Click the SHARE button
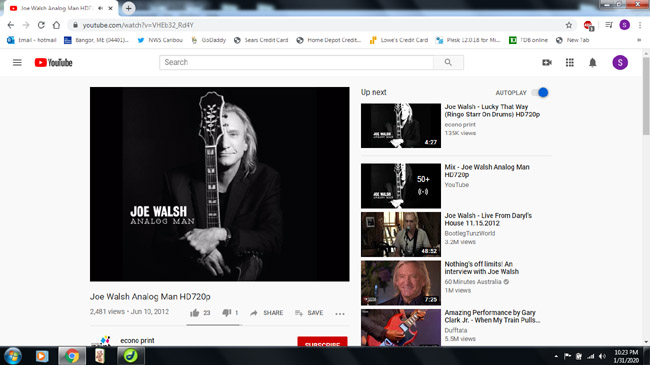This screenshot has width=650, height=365. pos(267,313)
